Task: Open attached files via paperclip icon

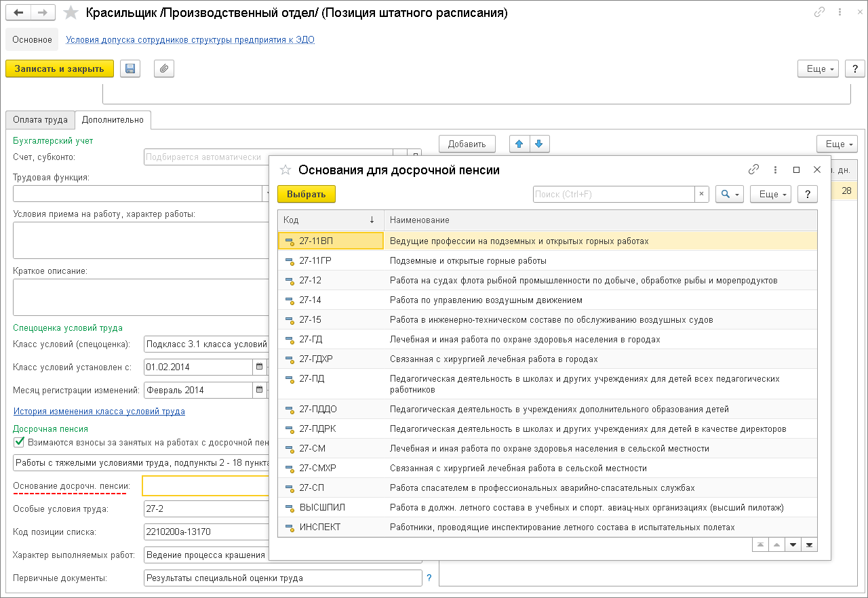Action: 164,68
